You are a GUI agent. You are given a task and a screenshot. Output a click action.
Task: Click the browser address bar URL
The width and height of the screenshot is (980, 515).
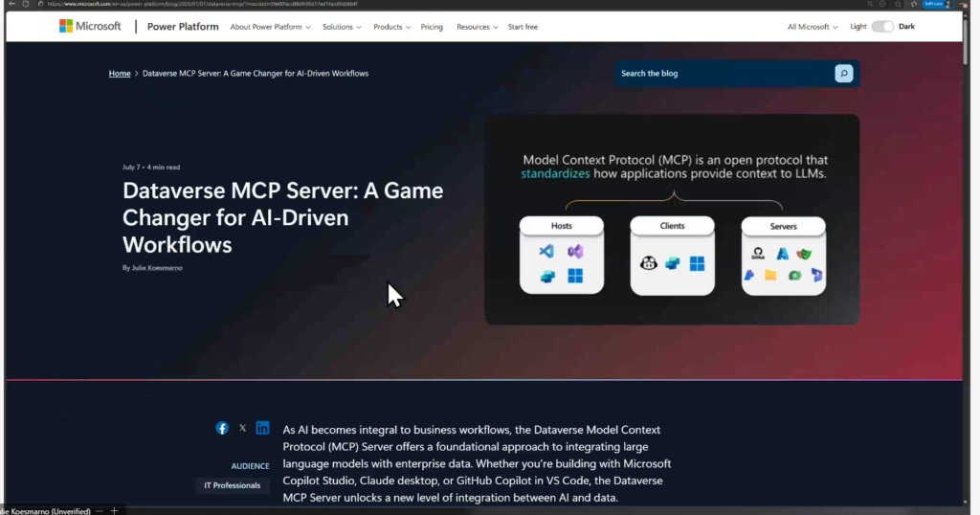point(203,4)
